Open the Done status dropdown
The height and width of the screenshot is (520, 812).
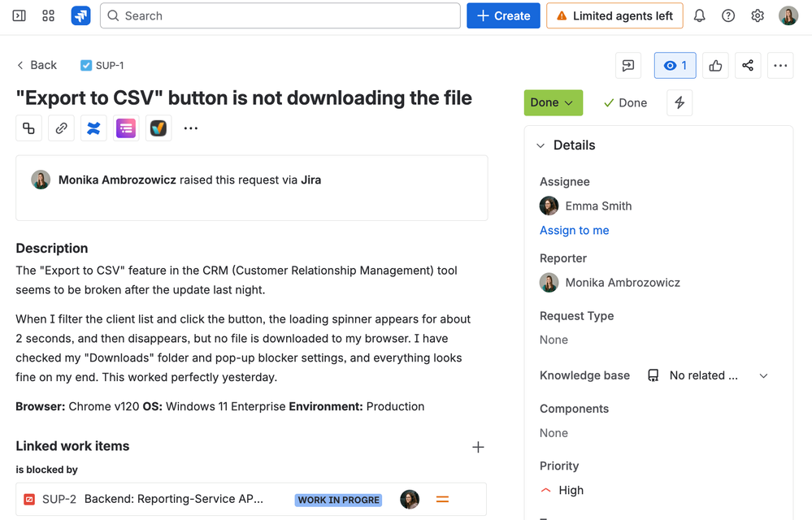[553, 102]
